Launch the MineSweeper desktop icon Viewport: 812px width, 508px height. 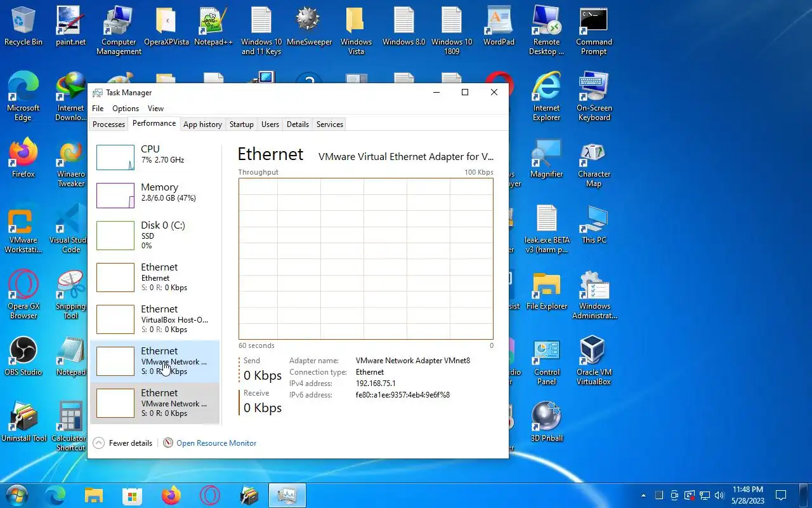point(309,27)
